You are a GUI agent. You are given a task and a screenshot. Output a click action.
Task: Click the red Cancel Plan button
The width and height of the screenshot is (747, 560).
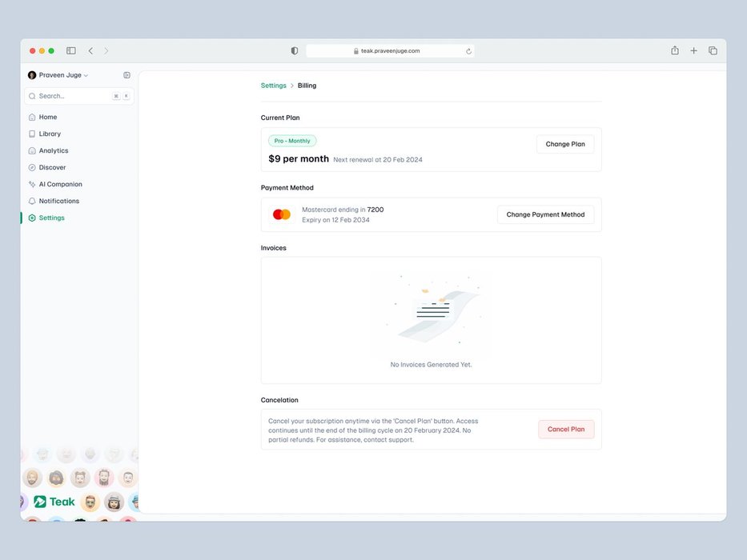click(x=565, y=430)
